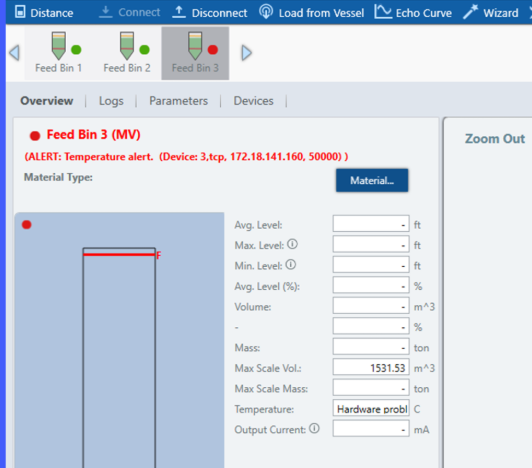Click the Max Scale Vol. field
The width and height of the screenshot is (532, 468).
point(371,368)
